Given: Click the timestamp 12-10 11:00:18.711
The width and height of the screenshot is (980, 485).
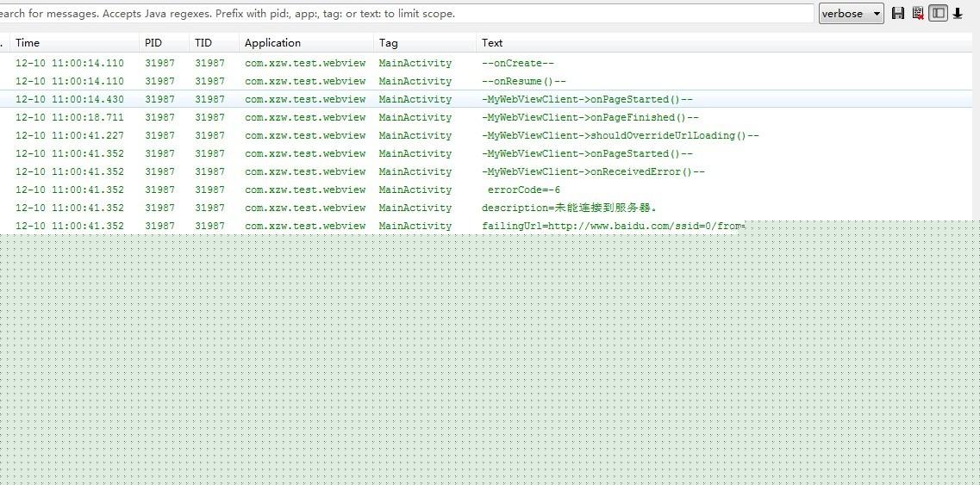Looking at the screenshot, I should (69, 117).
